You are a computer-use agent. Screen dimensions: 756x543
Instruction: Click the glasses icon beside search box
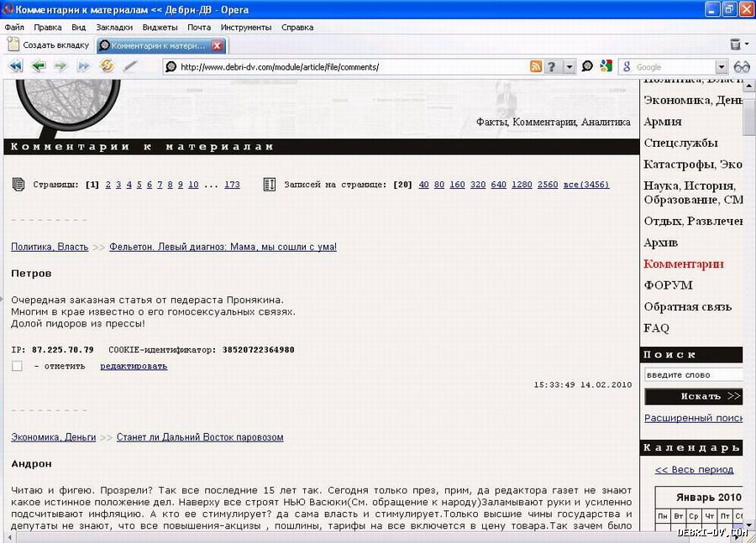point(742,67)
